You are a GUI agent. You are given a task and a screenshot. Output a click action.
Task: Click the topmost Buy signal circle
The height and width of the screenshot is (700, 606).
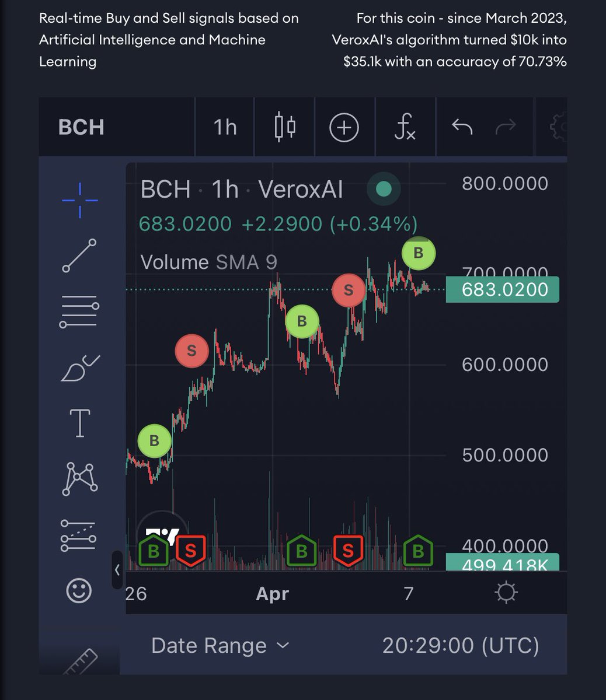point(419,253)
